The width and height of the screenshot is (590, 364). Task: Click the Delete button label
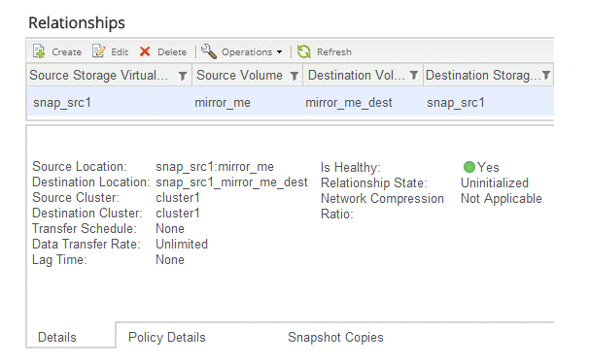(172, 51)
